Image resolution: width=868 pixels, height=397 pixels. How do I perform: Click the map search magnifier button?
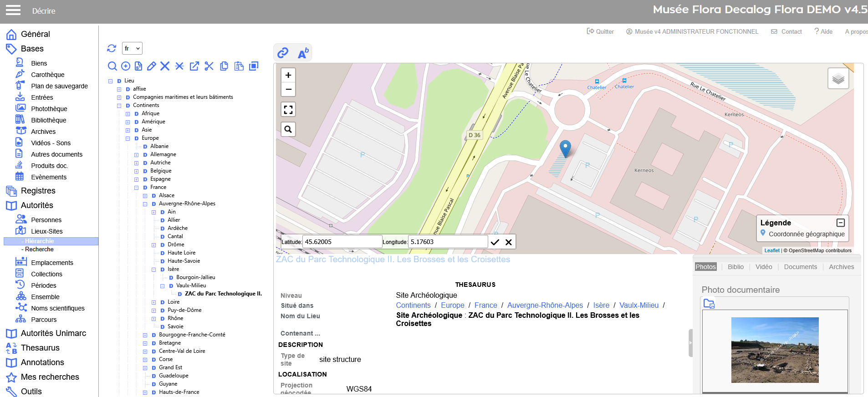pyautogui.click(x=288, y=129)
